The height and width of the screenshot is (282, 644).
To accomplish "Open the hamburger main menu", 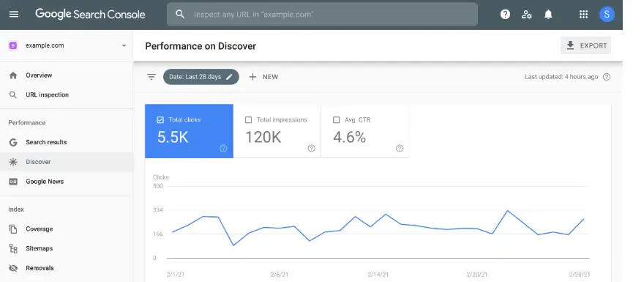I will click(x=14, y=15).
